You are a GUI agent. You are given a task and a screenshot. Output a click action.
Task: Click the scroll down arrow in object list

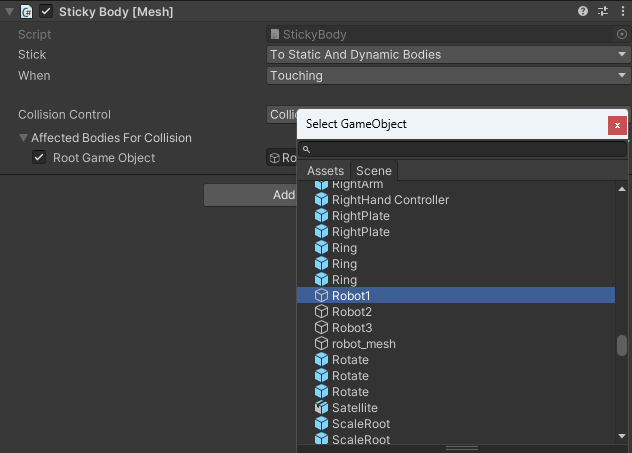622,436
